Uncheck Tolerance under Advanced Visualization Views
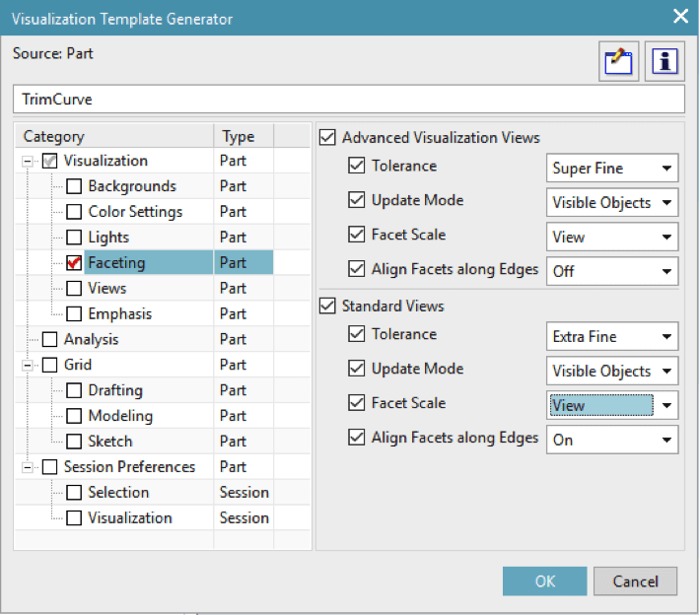 (x=356, y=166)
